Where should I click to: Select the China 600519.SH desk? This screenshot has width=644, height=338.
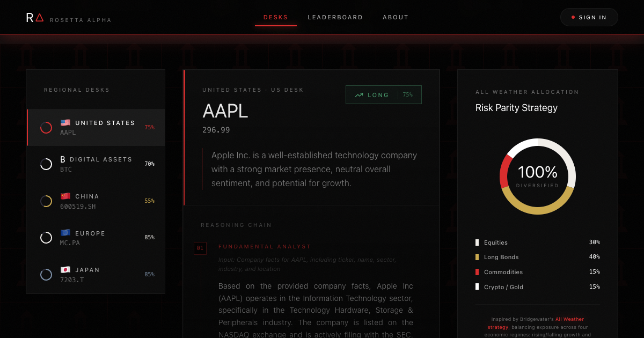[96, 201]
